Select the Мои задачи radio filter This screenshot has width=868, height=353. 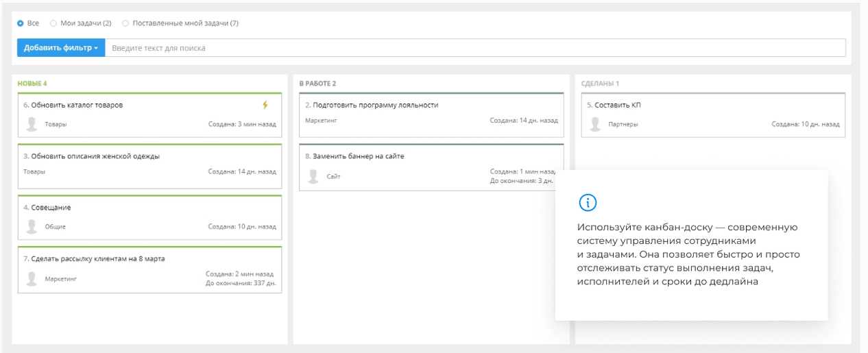click(53, 23)
